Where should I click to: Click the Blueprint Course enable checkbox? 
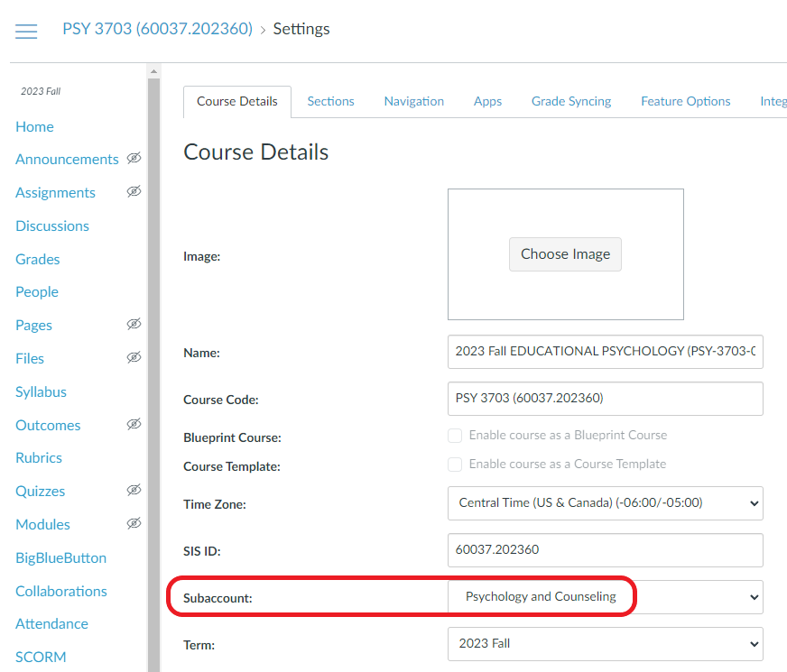click(x=455, y=435)
